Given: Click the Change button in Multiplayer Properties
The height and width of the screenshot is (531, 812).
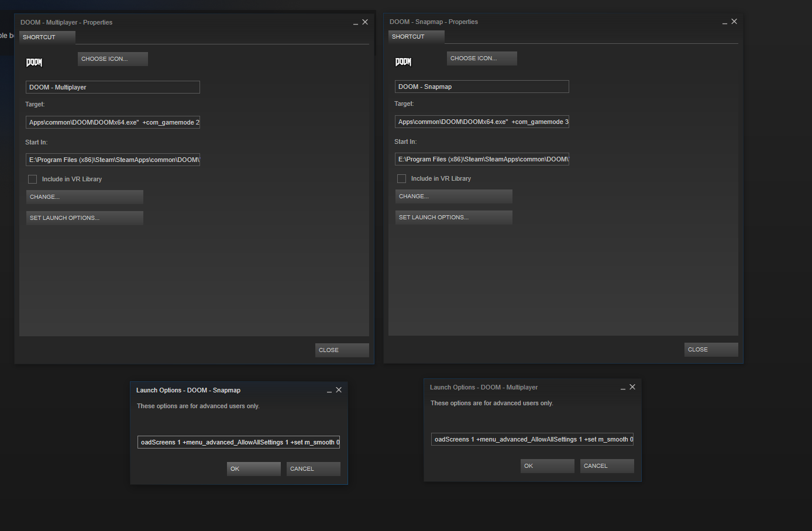Looking at the screenshot, I should click(x=85, y=197).
